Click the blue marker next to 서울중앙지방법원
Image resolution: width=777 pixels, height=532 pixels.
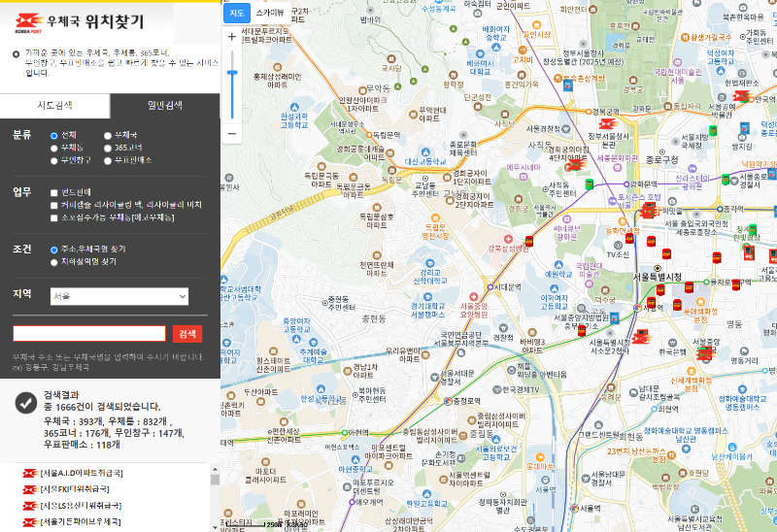pos(614,318)
